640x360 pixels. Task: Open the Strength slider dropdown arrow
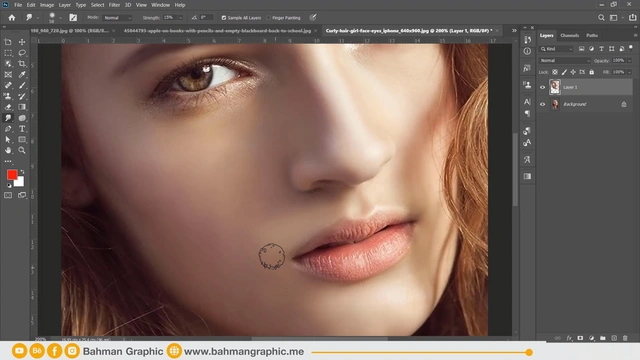(x=180, y=18)
